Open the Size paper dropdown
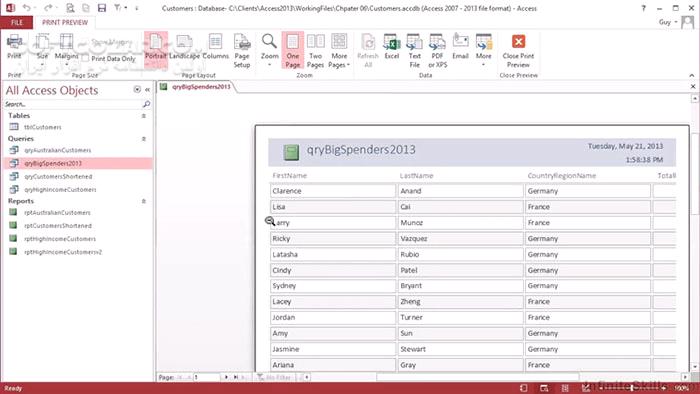This screenshot has width=700, height=394. 42,49
